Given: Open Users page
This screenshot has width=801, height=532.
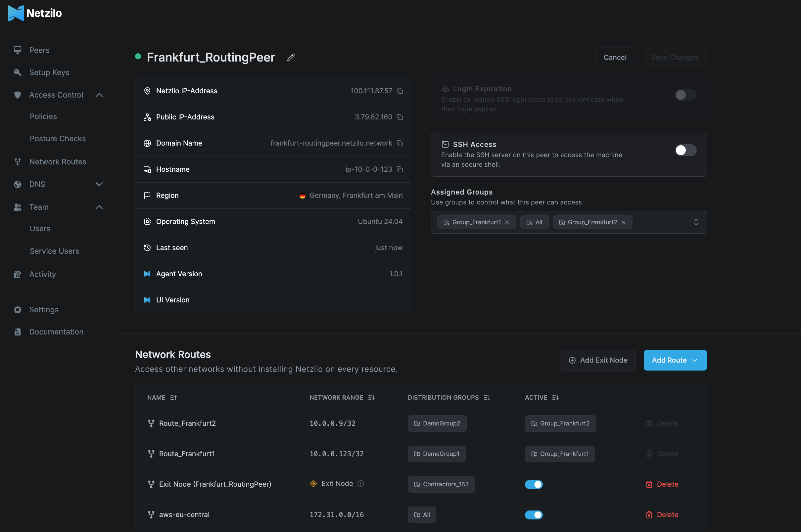Looking at the screenshot, I should coord(40,229).
